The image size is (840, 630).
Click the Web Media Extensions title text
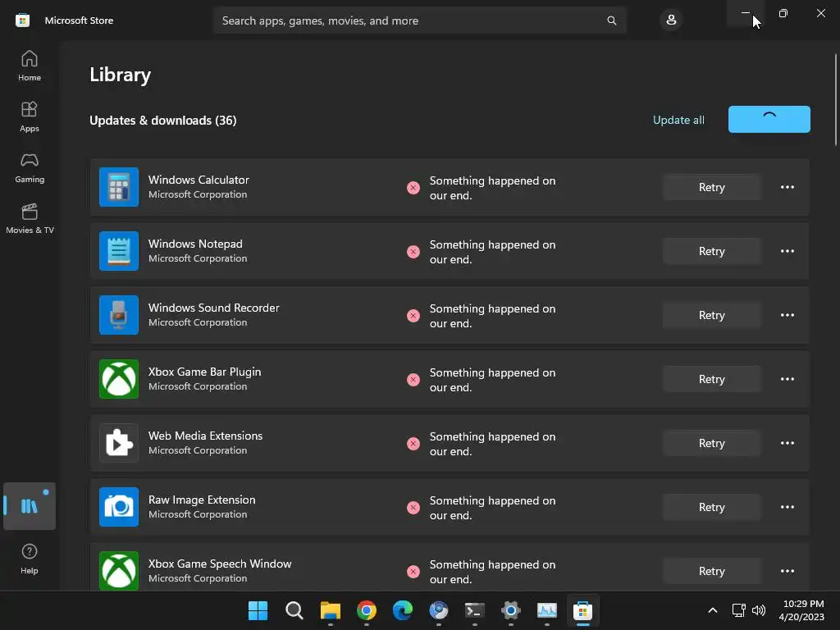206,436
